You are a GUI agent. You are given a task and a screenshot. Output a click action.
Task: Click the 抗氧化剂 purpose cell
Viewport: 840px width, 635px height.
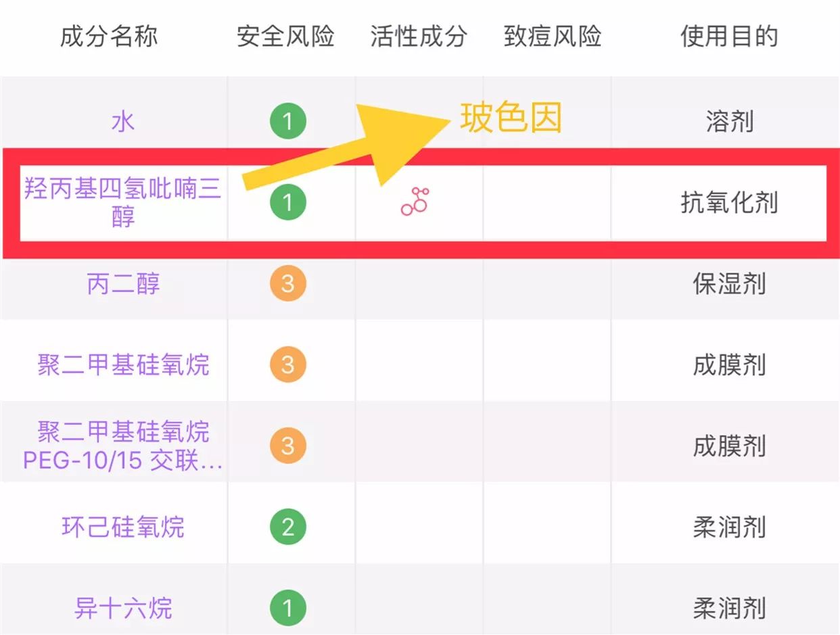(729, 202)
